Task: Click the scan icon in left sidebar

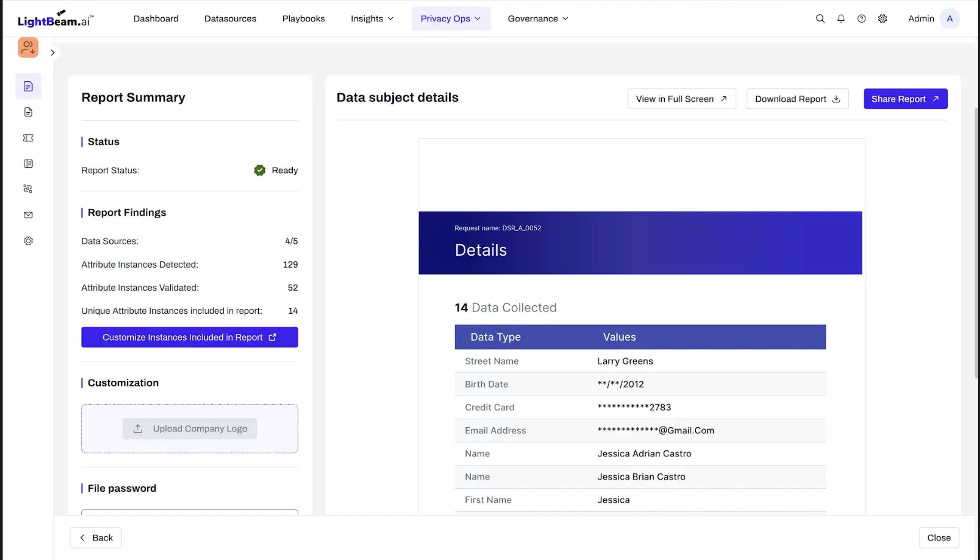Action: click(x=28, y=189)
